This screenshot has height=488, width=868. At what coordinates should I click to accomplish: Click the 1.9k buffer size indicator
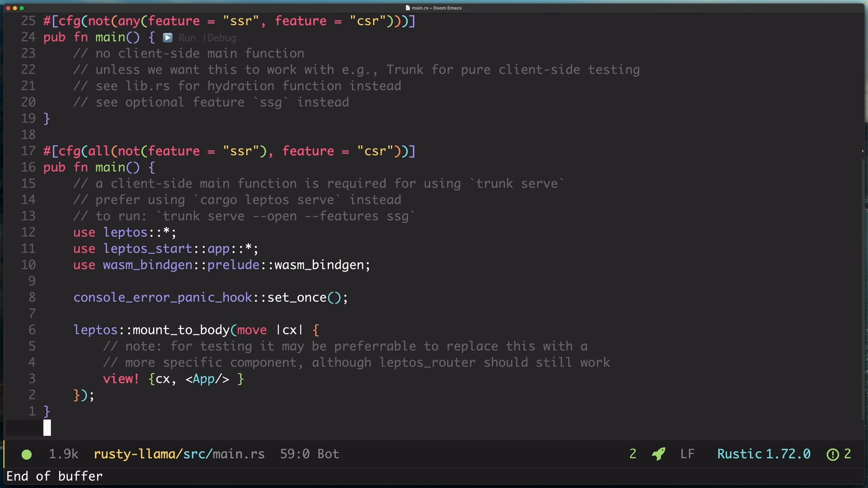coord(63,454)
